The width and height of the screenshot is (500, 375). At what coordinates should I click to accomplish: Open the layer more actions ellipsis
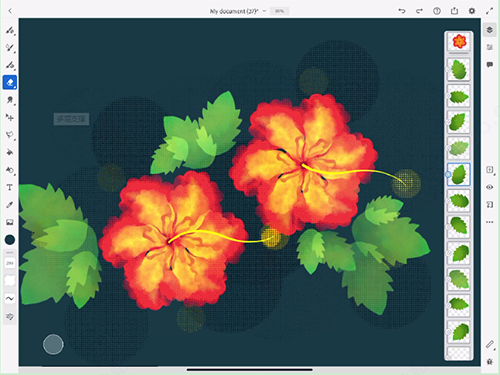[x=489, y=222]
